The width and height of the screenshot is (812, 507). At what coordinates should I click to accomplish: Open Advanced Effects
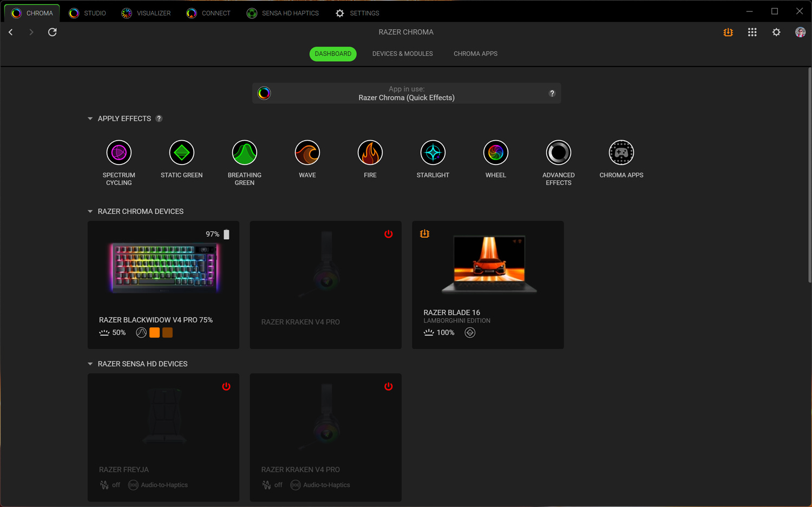pyautogui.click(x=559, y=153)
